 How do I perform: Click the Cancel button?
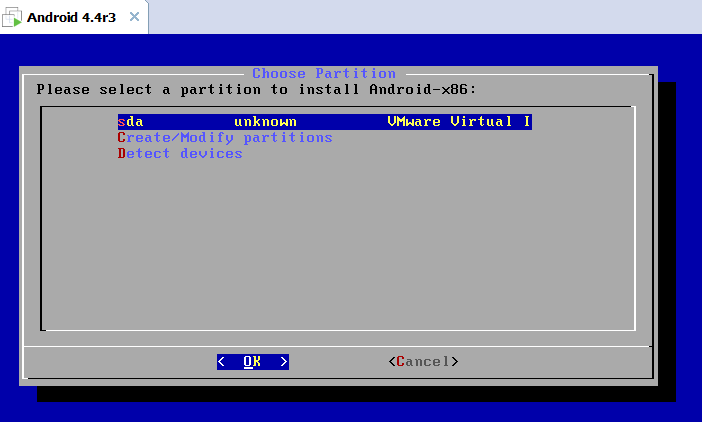tap(424, 362)
